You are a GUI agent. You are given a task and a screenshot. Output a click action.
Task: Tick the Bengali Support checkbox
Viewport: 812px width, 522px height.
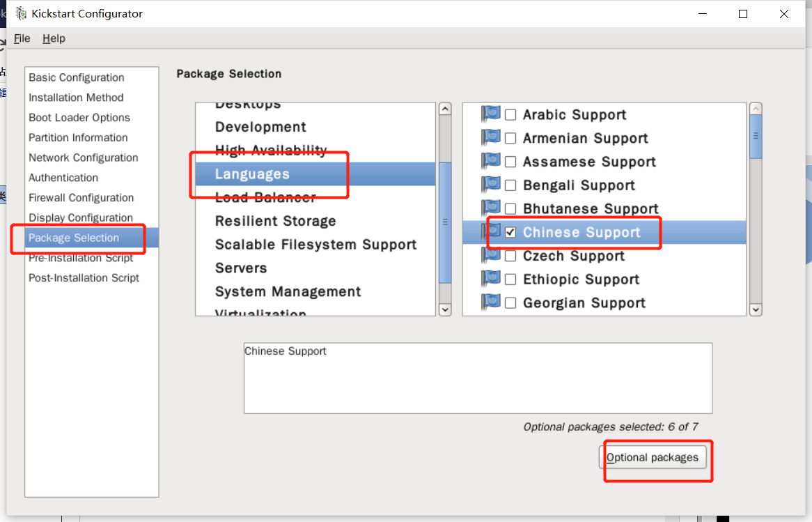(510, 185)
